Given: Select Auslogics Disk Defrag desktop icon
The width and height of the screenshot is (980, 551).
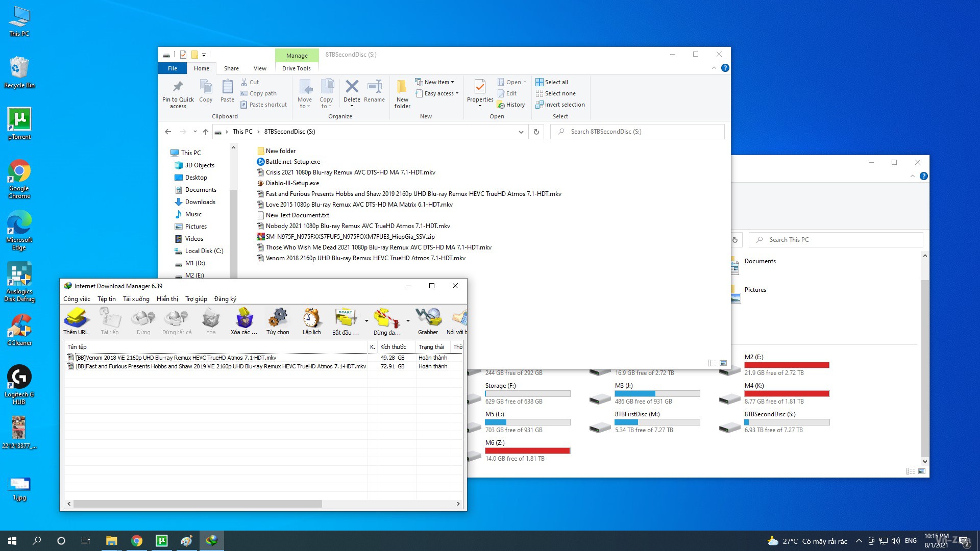Looking at the screenshot, I should 19,282.
